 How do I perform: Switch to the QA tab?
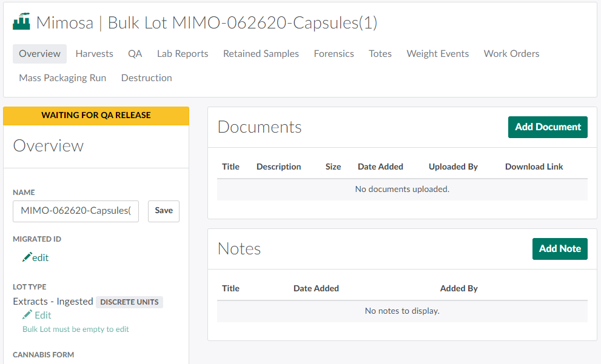pos(135,54)
